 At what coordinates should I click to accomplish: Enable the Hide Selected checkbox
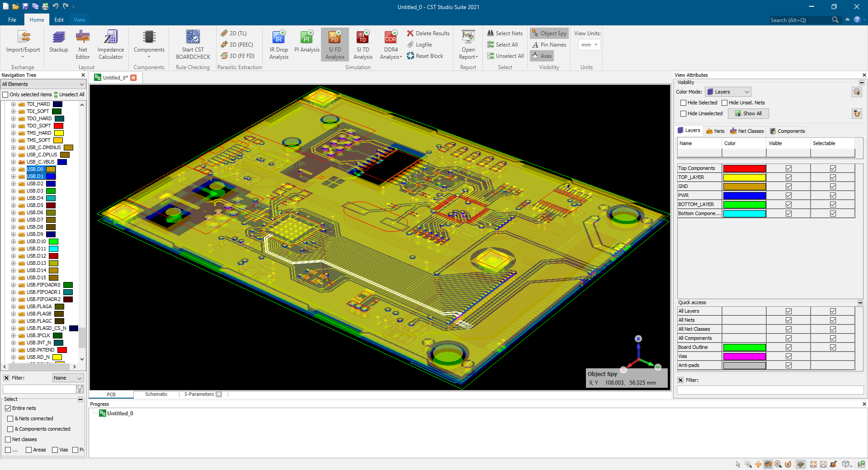click(x=684, y=103)
